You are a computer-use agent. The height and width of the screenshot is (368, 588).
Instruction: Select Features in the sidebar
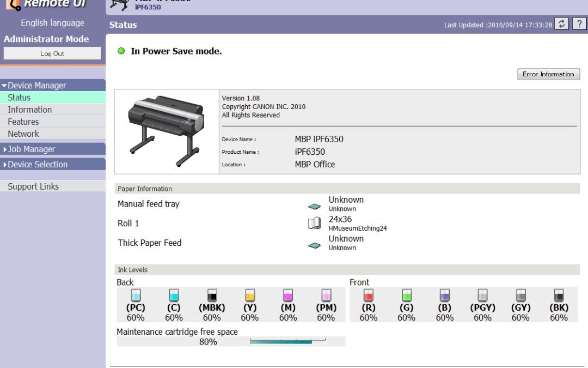tap(23, 122)
